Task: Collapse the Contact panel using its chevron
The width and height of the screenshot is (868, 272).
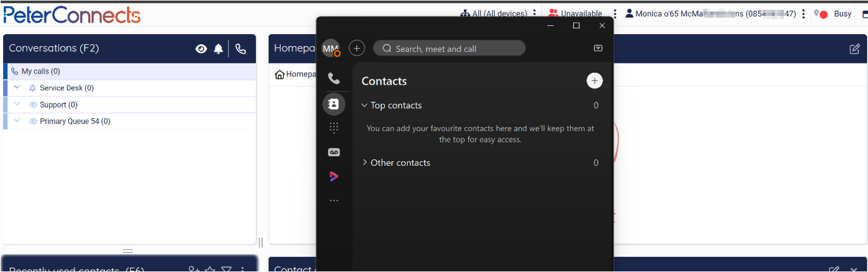Action: point(854,269)
